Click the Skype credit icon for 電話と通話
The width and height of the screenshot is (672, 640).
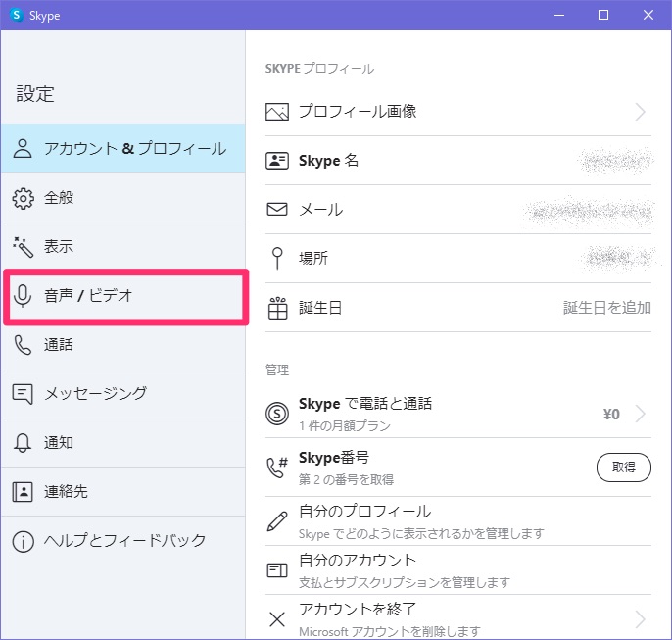277,414
